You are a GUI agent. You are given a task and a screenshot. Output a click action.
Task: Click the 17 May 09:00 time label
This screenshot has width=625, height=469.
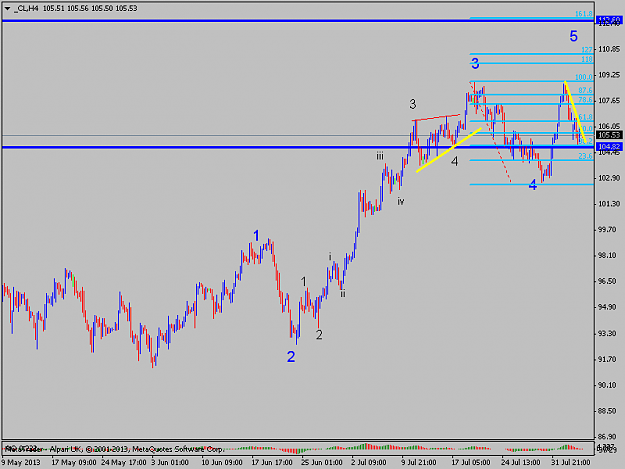pos(74,462)
